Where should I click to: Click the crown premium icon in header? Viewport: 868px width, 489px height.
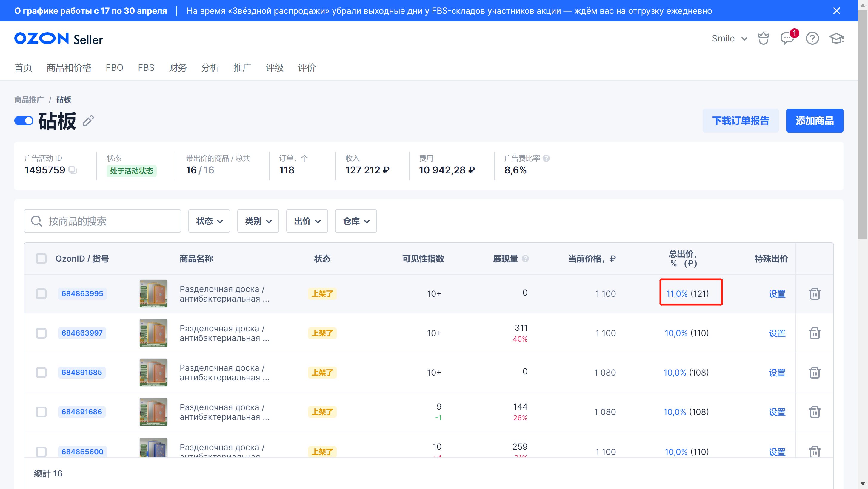tap(763, 39)
